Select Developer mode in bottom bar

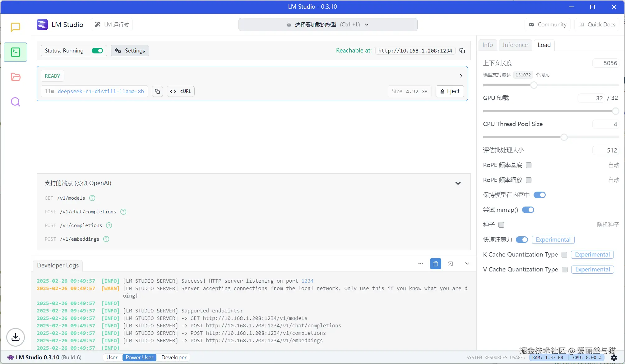point(174,357)
